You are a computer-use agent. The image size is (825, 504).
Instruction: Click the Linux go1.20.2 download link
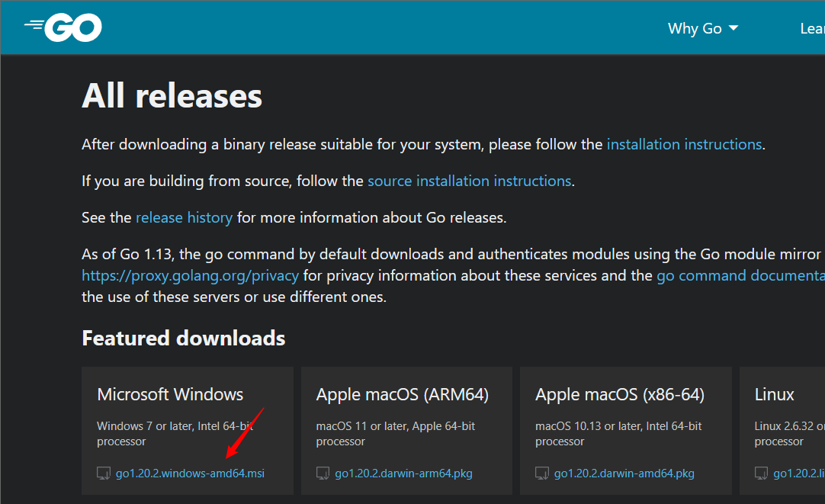coord(798,474)
